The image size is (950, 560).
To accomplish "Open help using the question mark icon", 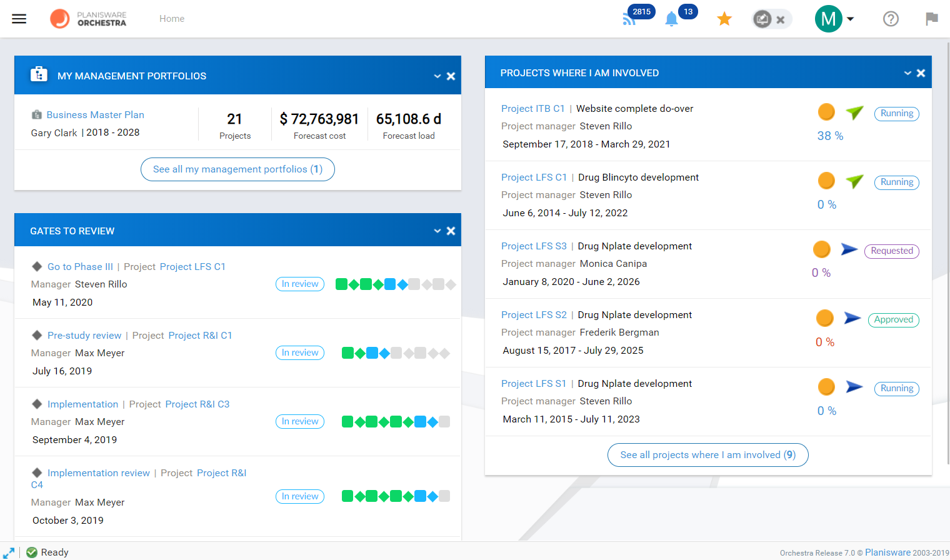I will click(x=891, y=19).
